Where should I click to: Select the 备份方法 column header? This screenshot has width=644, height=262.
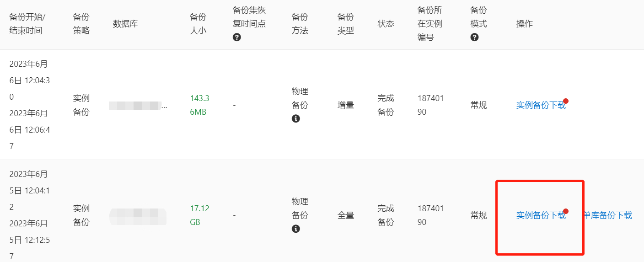pyautogui.click(x=300, y=24)
